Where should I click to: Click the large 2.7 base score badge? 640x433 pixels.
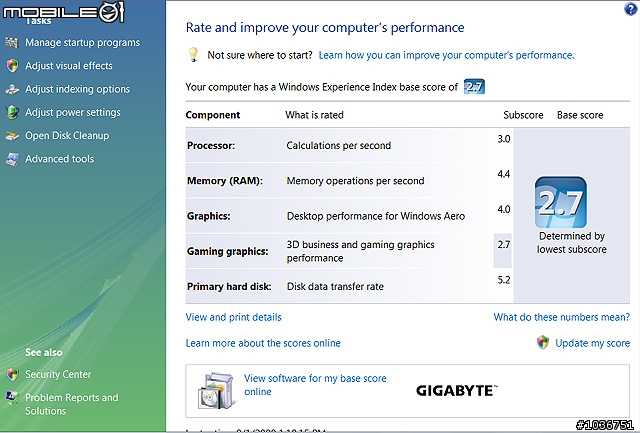(x=561, y=202)
